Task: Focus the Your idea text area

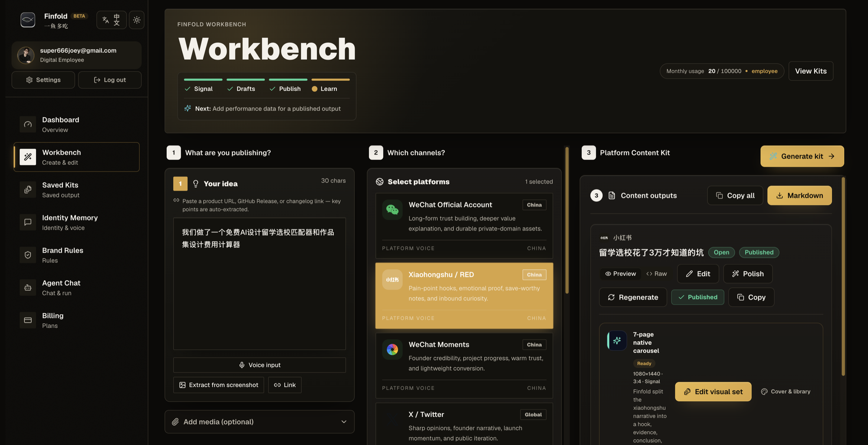Action: (260, 283)
